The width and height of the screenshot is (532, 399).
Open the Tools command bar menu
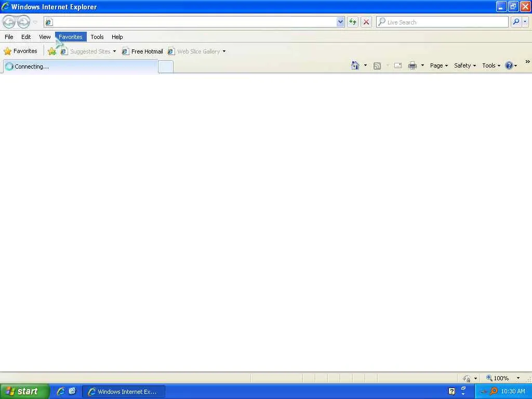[x=491, y=65]
